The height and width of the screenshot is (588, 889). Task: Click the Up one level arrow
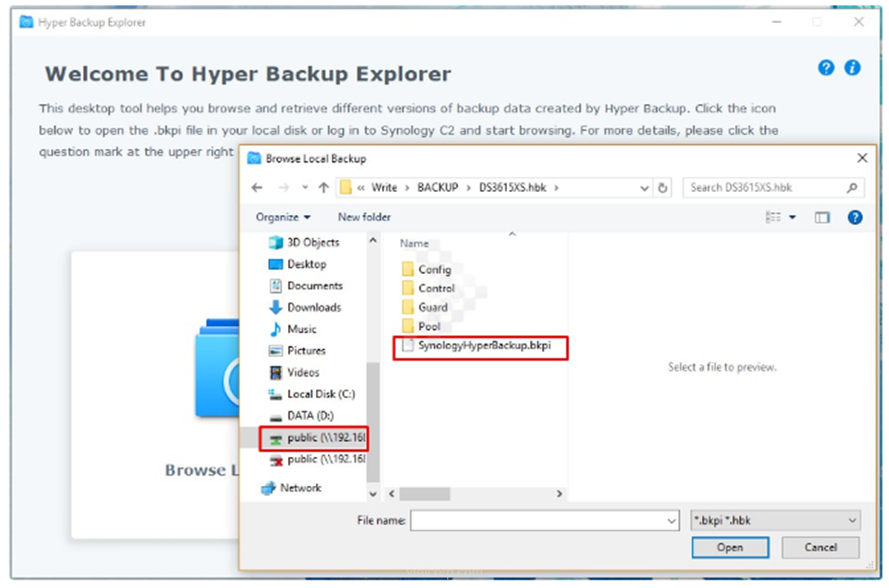click(x=323, y=188)
